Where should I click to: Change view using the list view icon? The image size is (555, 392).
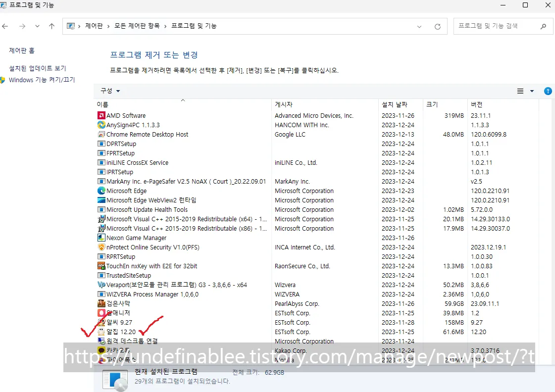click(x=520, y=91)
